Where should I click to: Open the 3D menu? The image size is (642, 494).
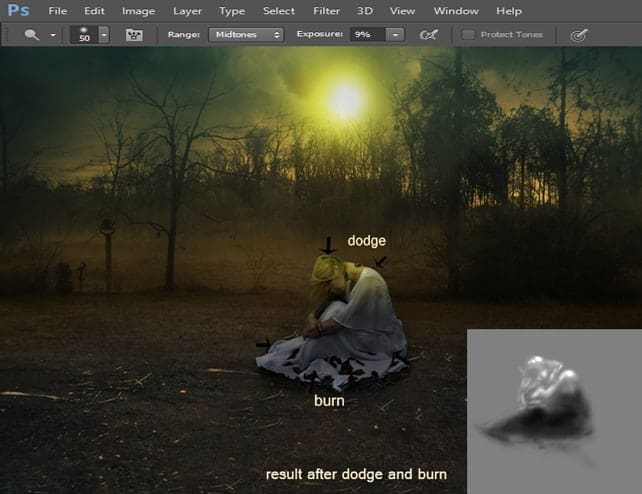pyautogui.click(x=365, y=11)
